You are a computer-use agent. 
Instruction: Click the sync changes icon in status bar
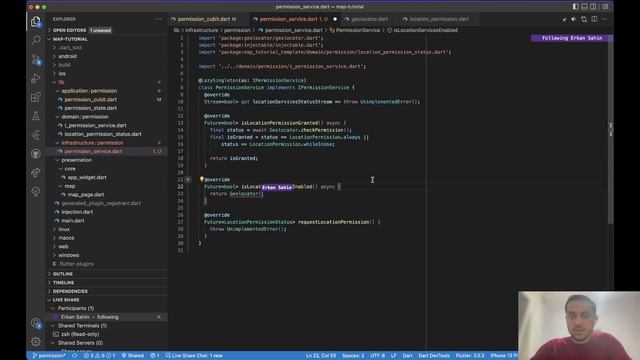[74, 356]
